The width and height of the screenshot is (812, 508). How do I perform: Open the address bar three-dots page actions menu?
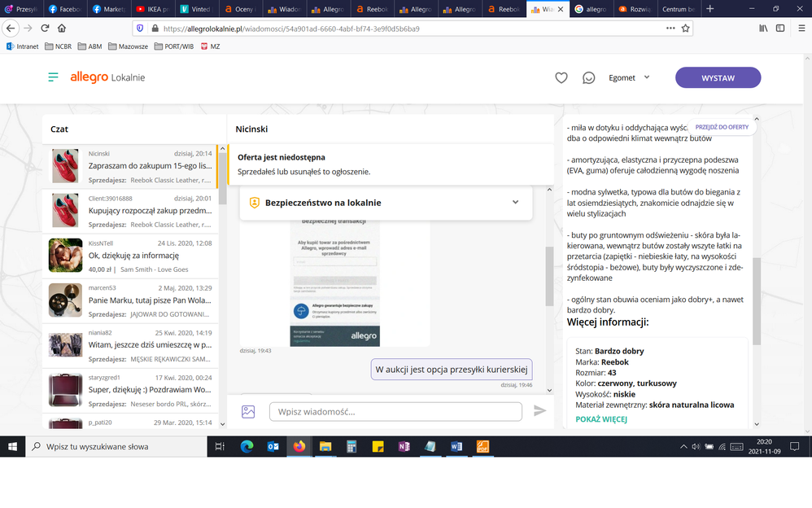coord(670,28)
